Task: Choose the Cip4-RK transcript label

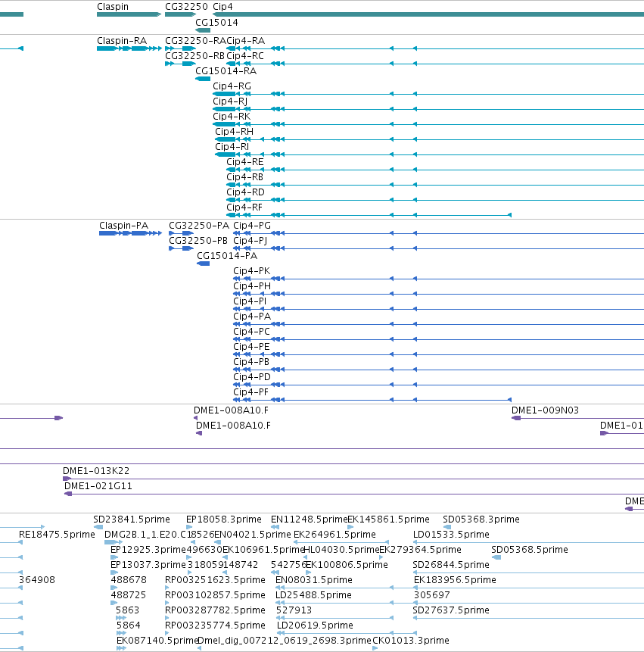Action: [232, 117]
